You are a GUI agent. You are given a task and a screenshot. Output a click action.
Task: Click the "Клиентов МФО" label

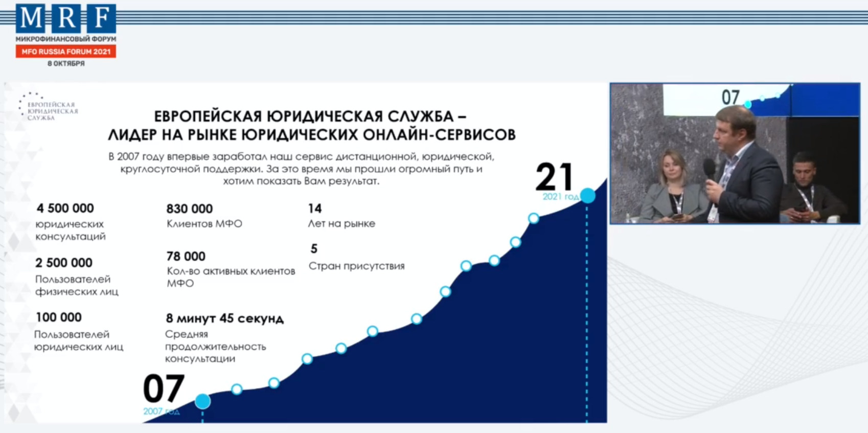204,223
